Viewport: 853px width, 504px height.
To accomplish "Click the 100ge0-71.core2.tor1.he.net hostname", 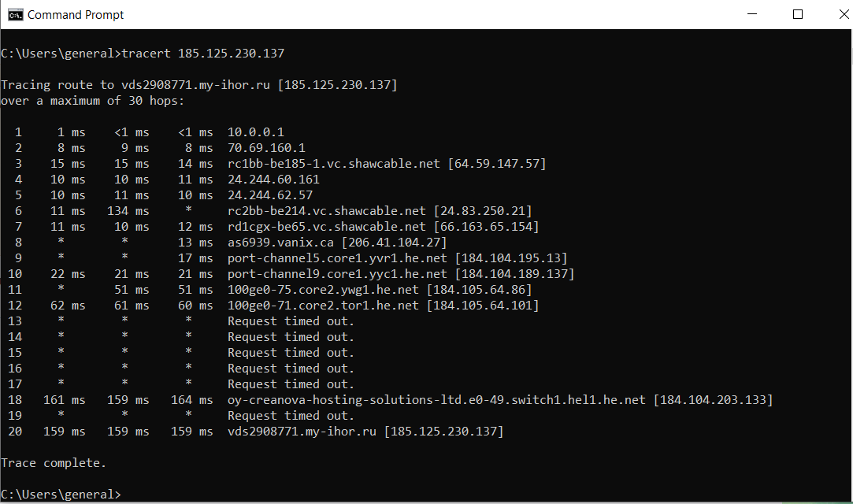I will 323,306.
